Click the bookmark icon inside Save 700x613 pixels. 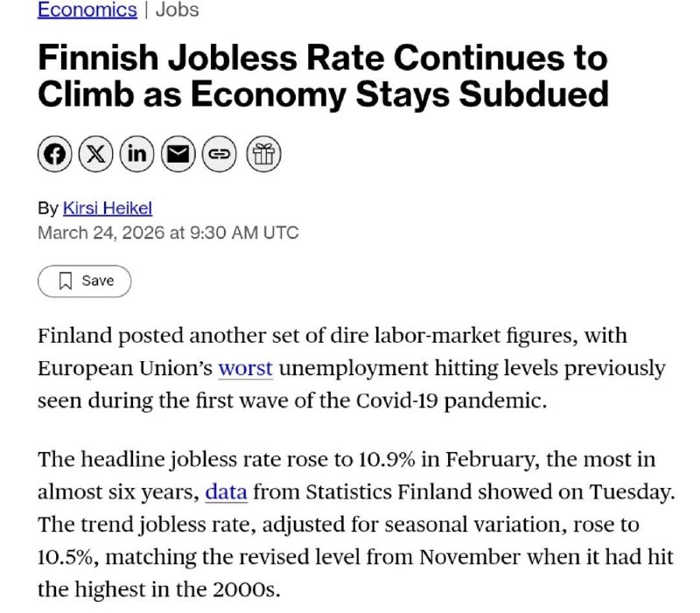pos(66,281)
